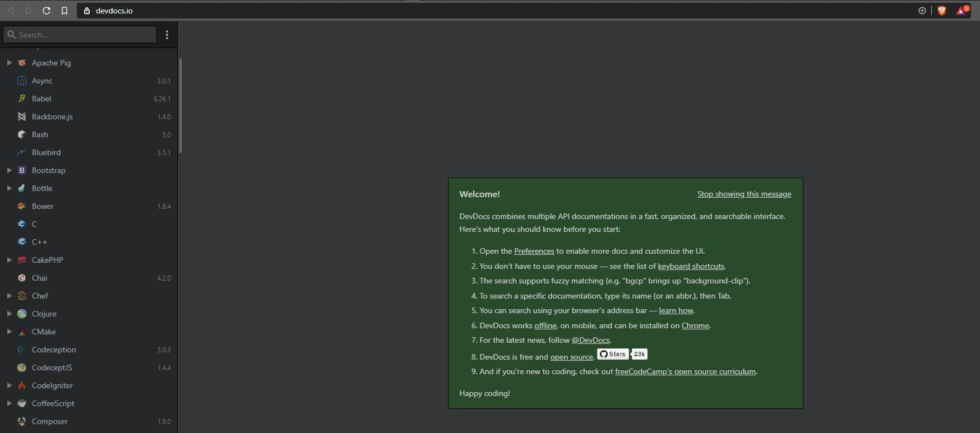980x433 pixels.
Task: Expand the Bootstrap versions list
Action: (x=9, y=170)
